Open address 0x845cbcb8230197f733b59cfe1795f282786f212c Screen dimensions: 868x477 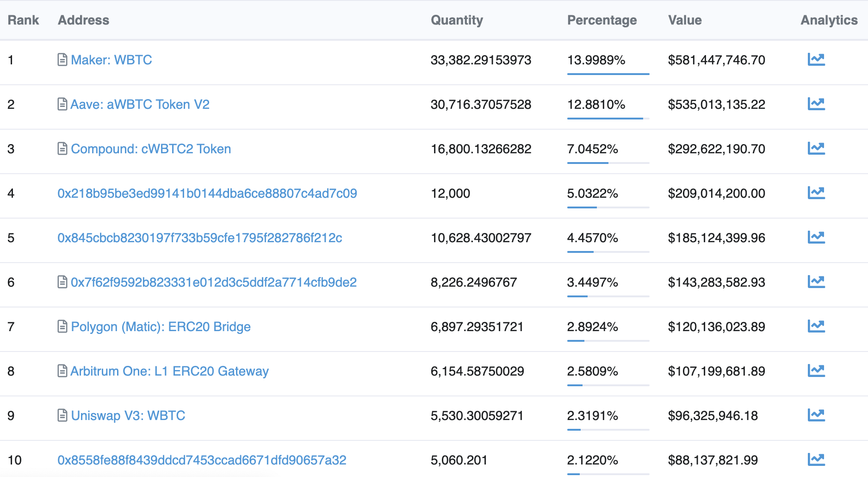pyautogui.click(x=200, y=238)
